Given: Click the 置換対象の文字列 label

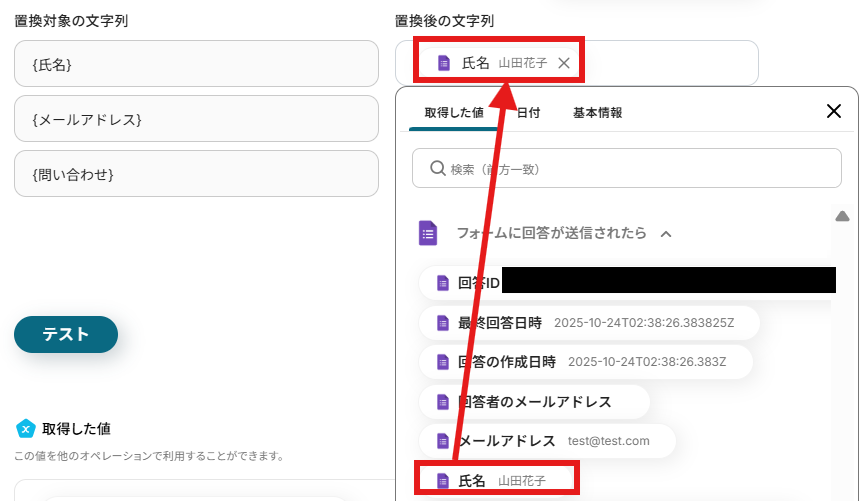Looking at the screenshot, I should pyautogui.click(x=71, y=21).
